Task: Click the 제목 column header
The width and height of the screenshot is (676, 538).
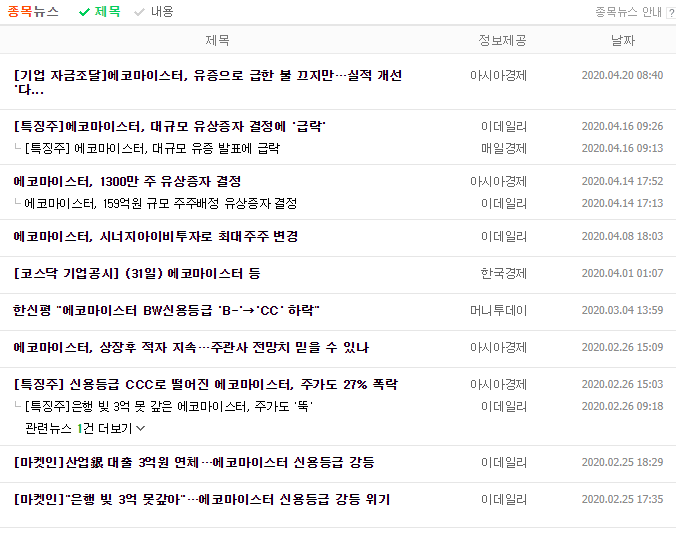Action: pos(217,40)
